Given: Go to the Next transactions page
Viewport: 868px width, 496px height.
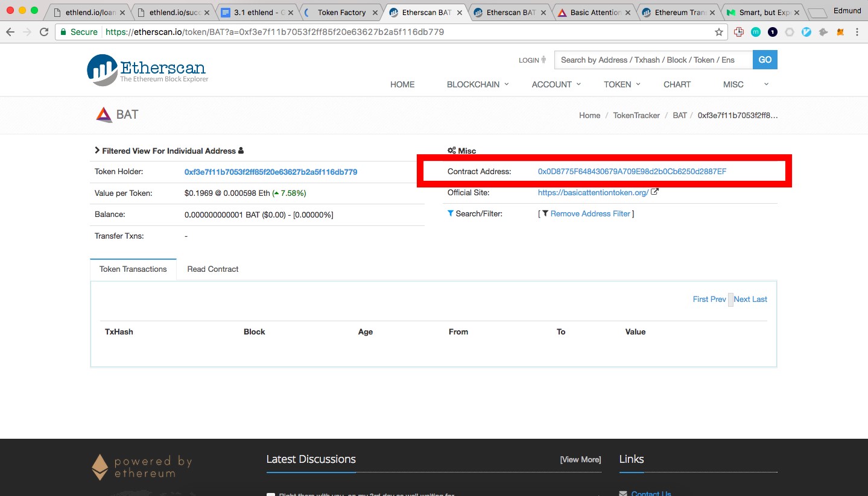Looking at the screenshot, I should click(742, 299).
